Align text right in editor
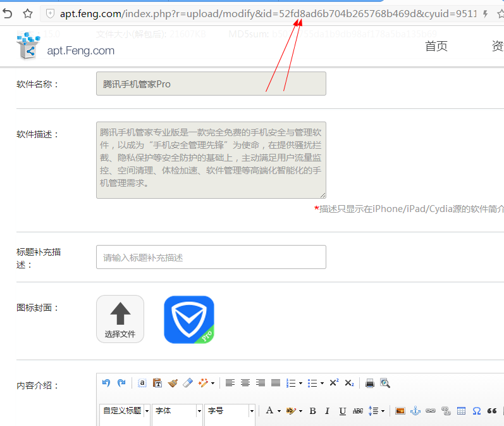Viewport: 504px width, 426px height. click(261, 383)
